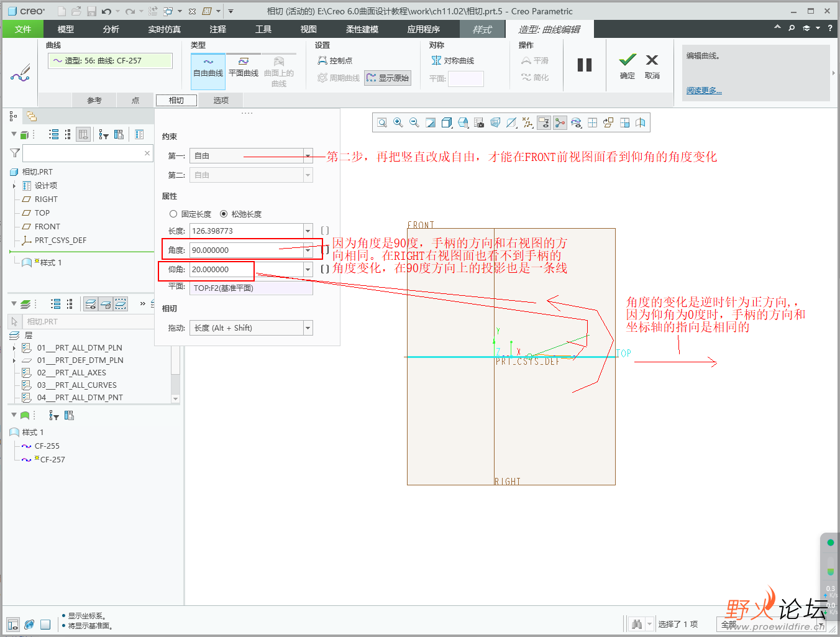Cancel with the X 取消 button
Screen dimensions: 840x637
click(x=652, y=66)
